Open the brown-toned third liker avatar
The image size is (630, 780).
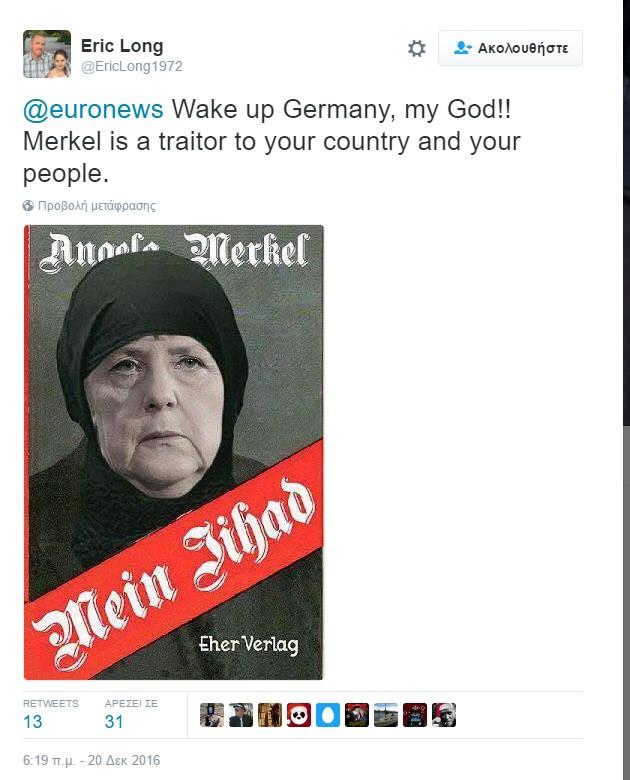[x=270, y=715]
